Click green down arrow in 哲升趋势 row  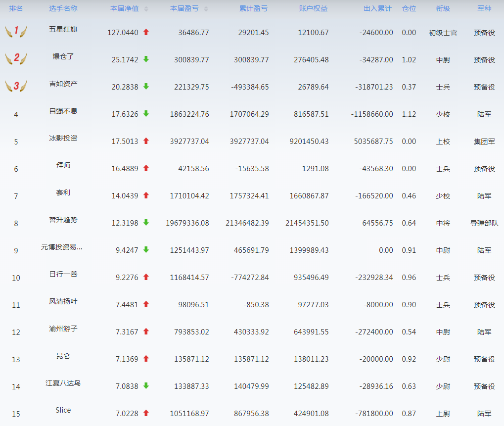[146, 223]
